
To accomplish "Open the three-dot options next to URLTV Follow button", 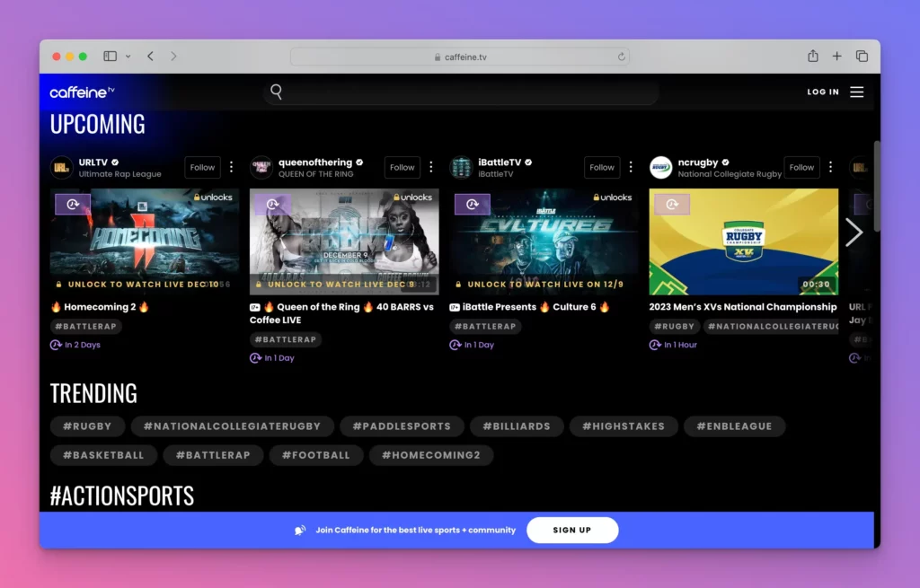I will [x=231, y=167].
